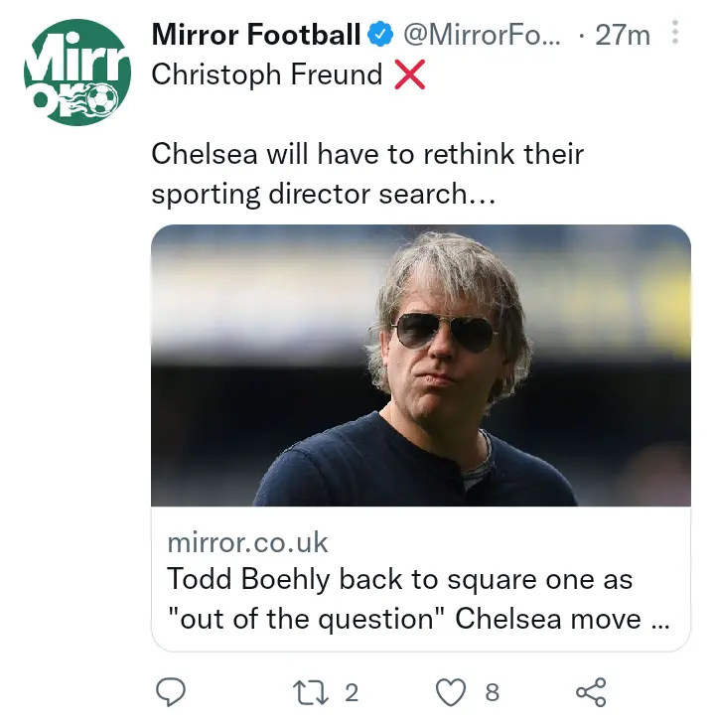Screen dimensions: 715x728
Task: Reply using the speech bubble icon
Action: coord(171,692)
